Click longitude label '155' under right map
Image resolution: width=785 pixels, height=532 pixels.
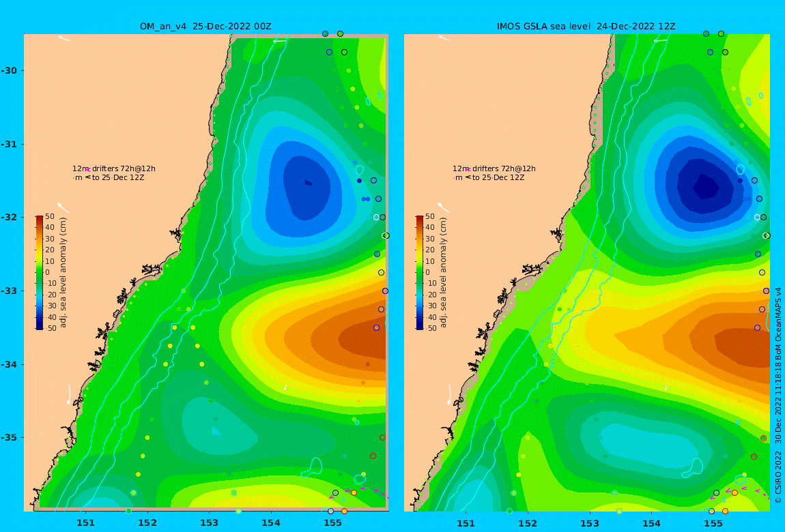pos(713,523)
